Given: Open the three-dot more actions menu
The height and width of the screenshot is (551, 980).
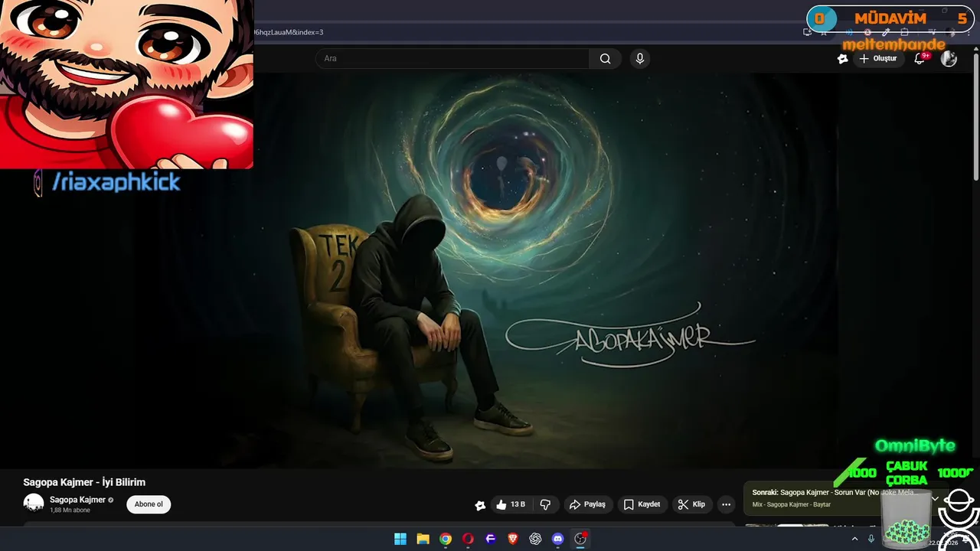Looking at the screenshot, I should (726, 504).
